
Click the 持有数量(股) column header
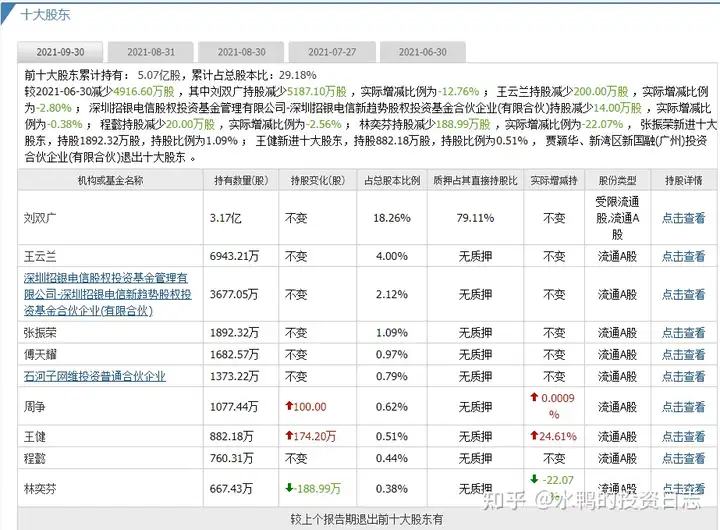pyautogui.click(x=241, y=180)
